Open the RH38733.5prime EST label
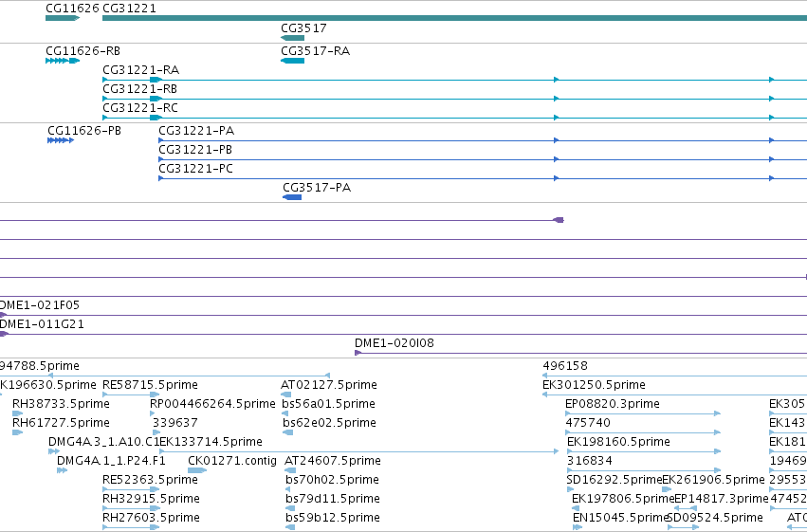This screenshot has height=532, width=807. pyautogui.click(x=61, y=404)
